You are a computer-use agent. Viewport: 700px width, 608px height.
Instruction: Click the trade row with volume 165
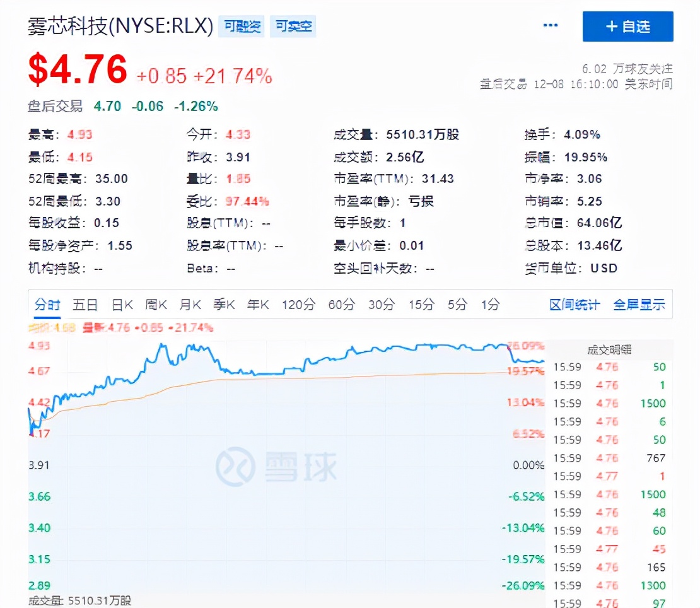click(x=609, y=568)
